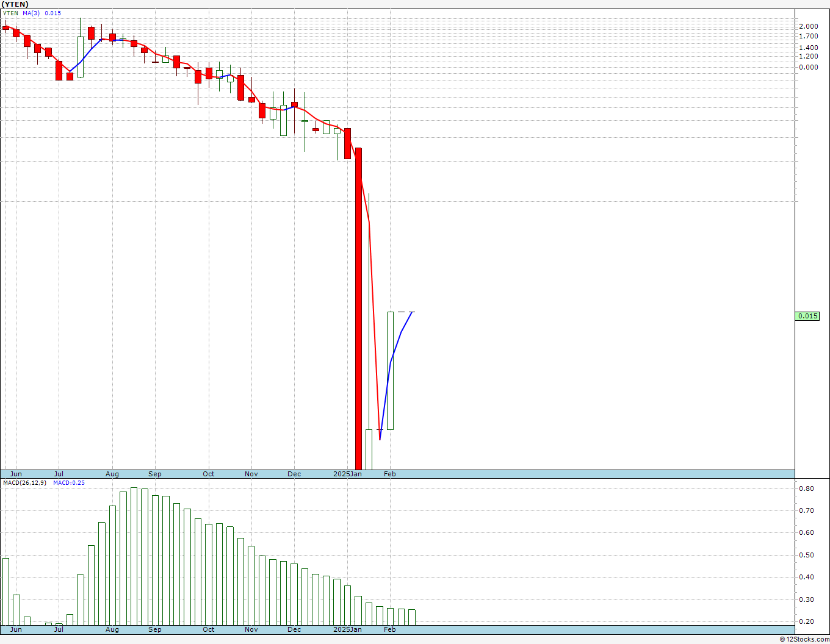Click Feb on the price chart time axis

(390, 474)
